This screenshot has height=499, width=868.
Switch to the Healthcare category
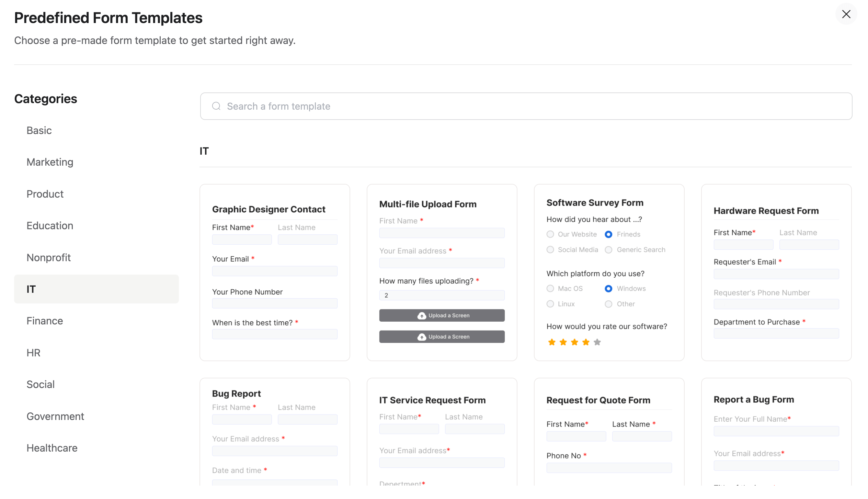point(52,448)
